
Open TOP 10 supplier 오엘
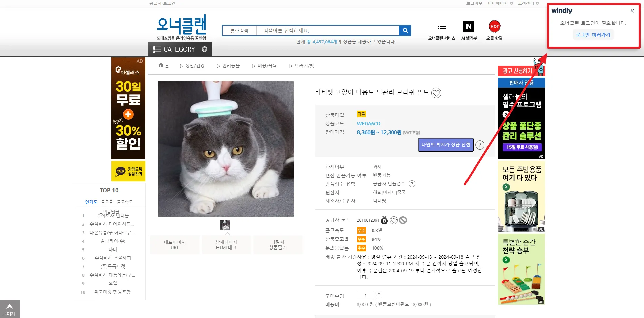coord(113,283)
